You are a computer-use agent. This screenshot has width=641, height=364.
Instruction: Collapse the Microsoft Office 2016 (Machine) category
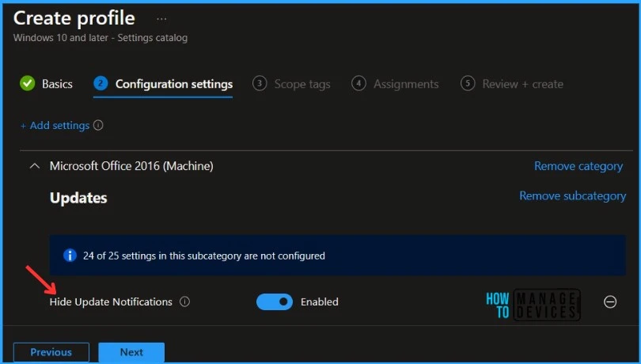pos(35,166)
